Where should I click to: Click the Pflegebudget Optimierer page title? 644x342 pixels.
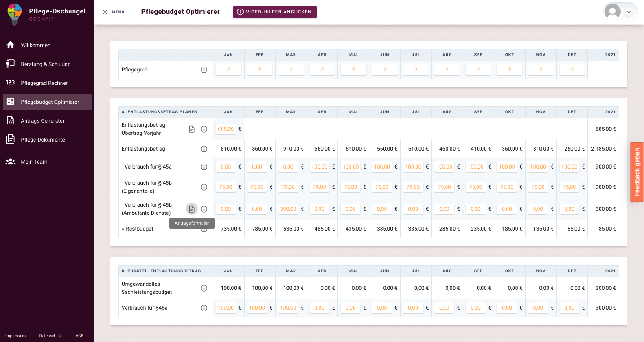[180, 12]
